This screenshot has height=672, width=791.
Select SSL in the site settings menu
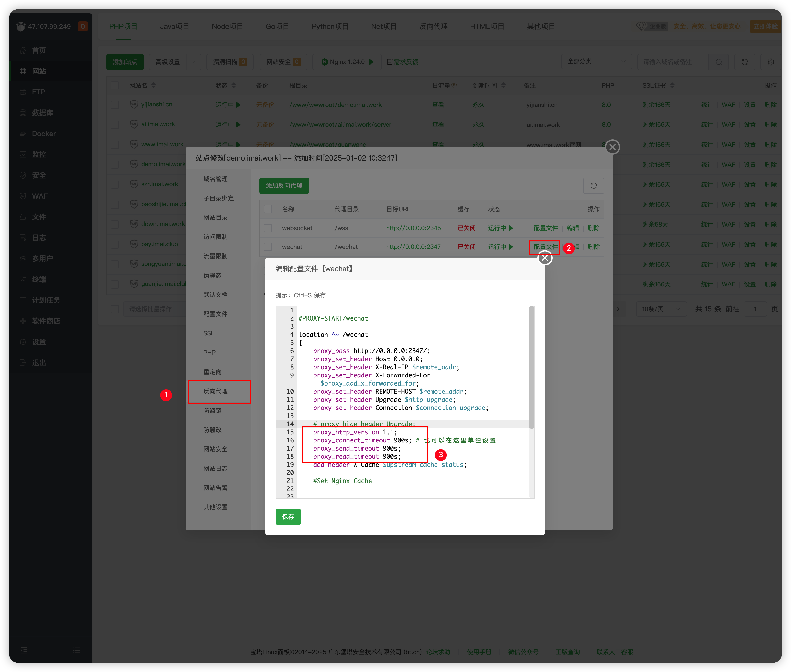coord(209,333)
